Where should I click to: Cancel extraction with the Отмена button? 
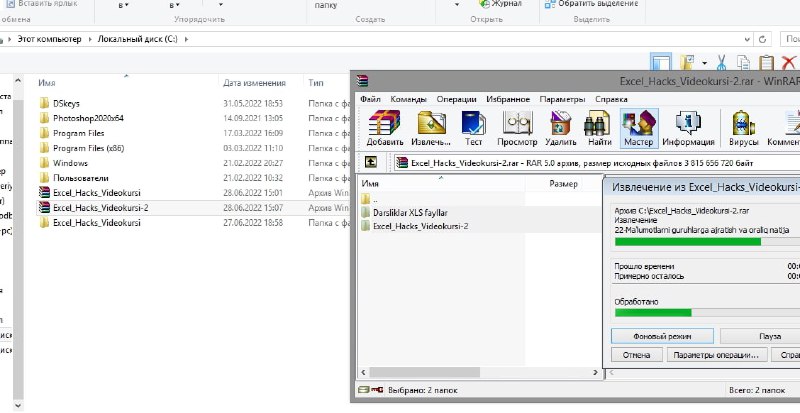click(636, 354)
